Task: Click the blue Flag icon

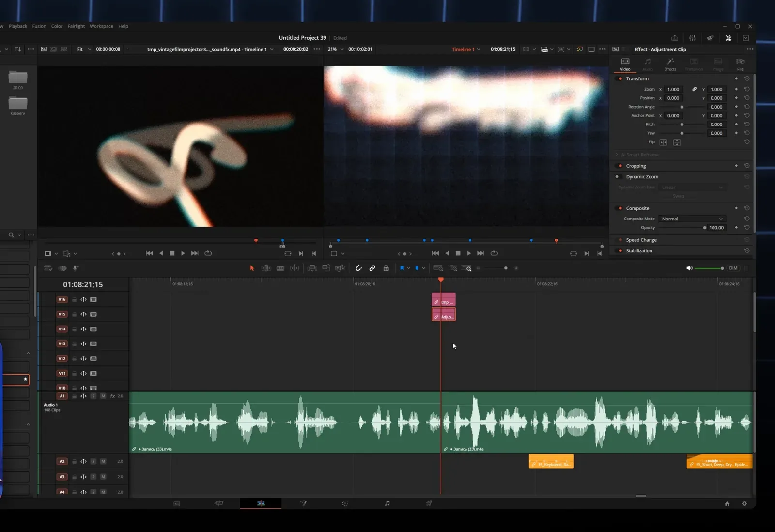Action: pos(402,268)
